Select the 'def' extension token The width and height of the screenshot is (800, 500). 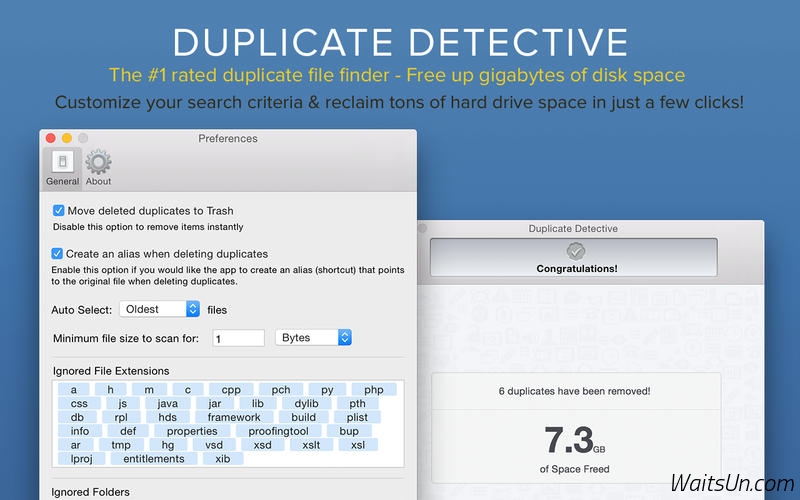tap(128, 431)
